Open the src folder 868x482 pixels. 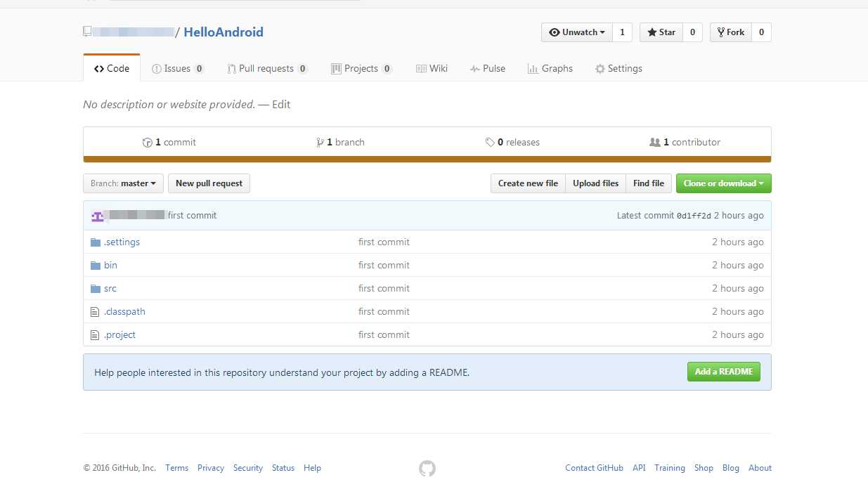pos(110,288)
